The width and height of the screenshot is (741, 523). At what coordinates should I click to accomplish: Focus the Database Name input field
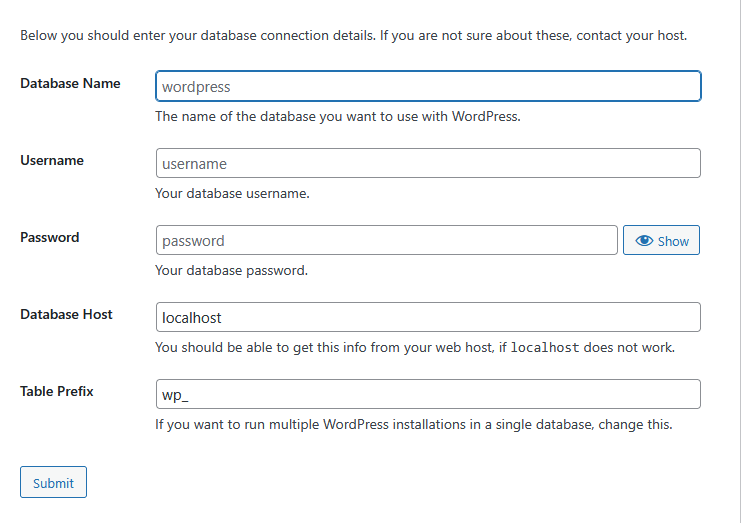coord(428,86)
